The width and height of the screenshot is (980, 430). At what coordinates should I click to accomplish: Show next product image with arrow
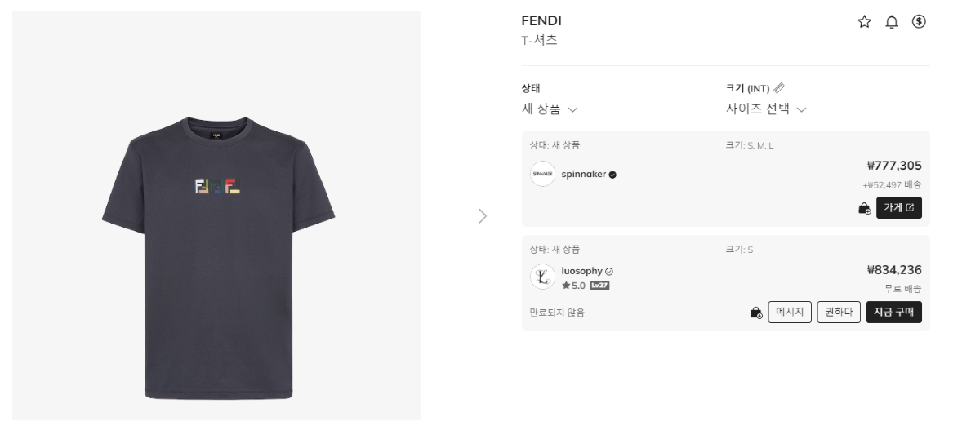click(x=483, y=216)
